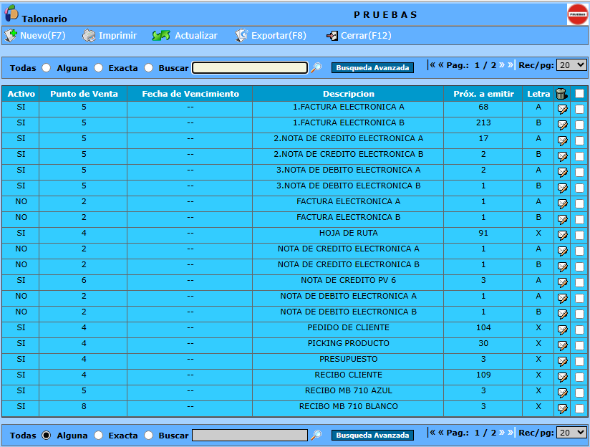This screenshot has width=590, height=447.
Task: Select the top Exacta radio button
Action: click(149, 68)
